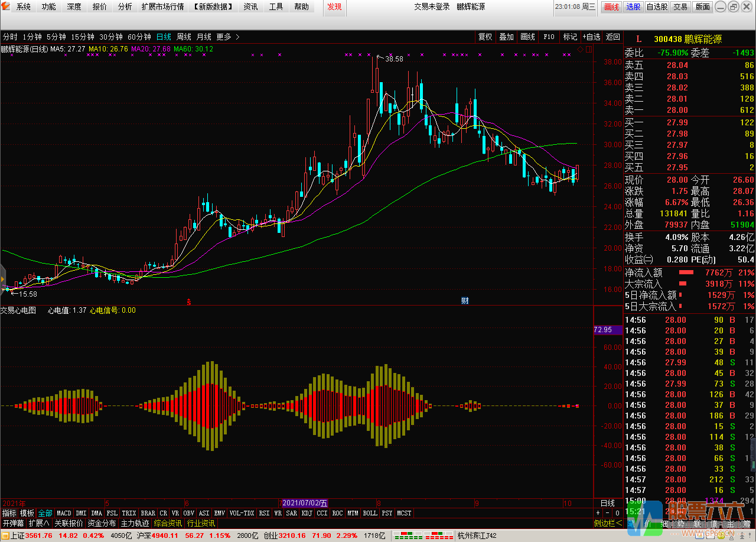Open the 资金分布 tab
756x542 pixels.
pos(102,524)
